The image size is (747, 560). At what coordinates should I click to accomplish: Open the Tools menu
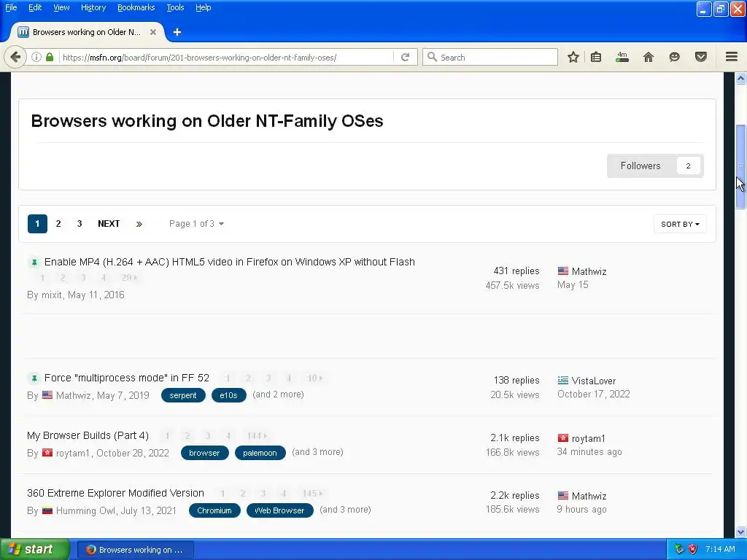(x=175, y=7)
